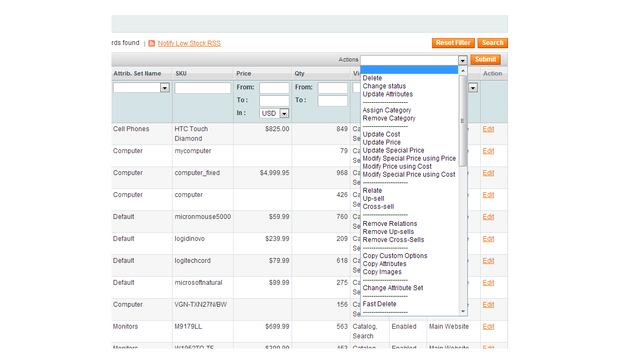
Task: Edit the microsoftnatural product
Action: point(488,283)
